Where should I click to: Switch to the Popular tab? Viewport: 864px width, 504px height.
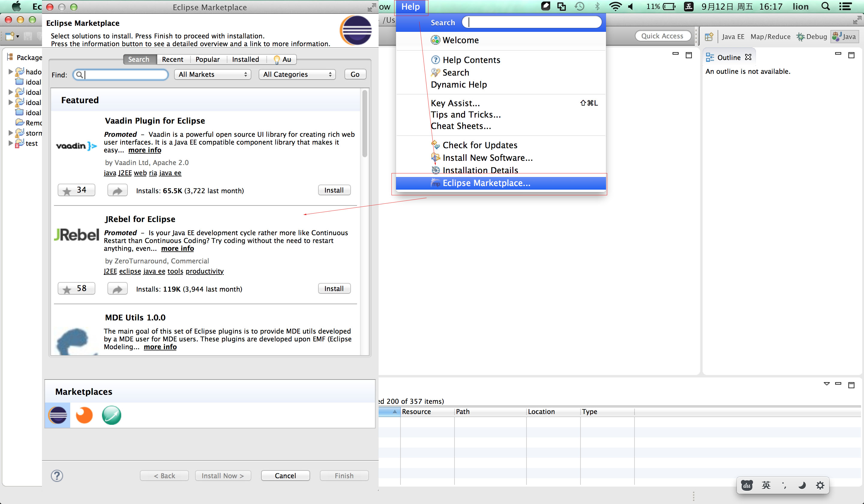point(207,59)
